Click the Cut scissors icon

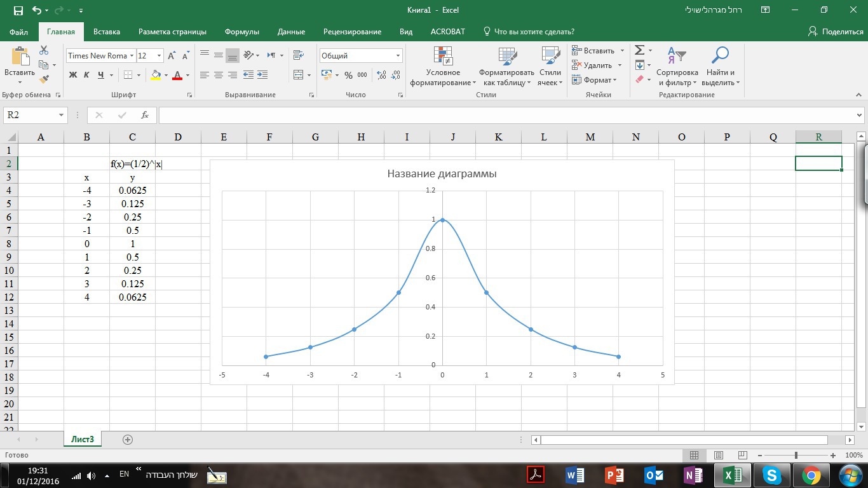coord(44,50)
